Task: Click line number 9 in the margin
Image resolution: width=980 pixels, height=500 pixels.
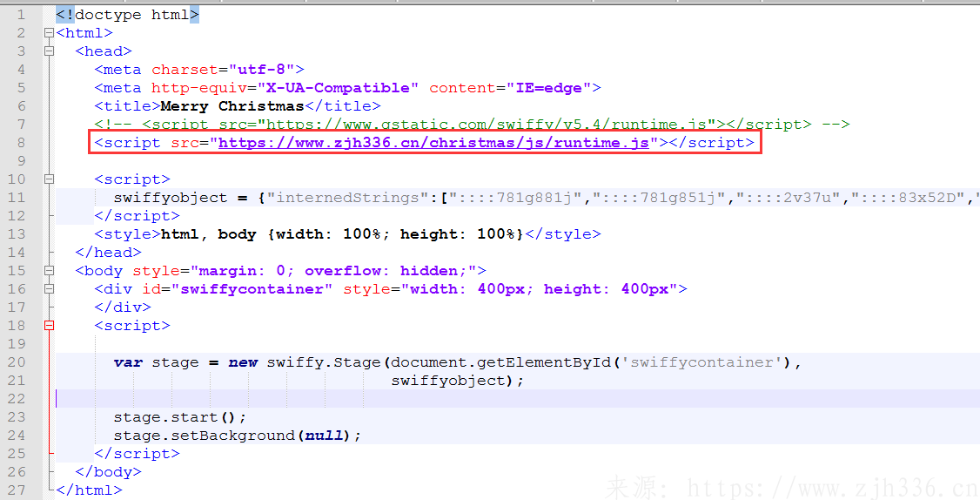Action: (x=21, y=161)
